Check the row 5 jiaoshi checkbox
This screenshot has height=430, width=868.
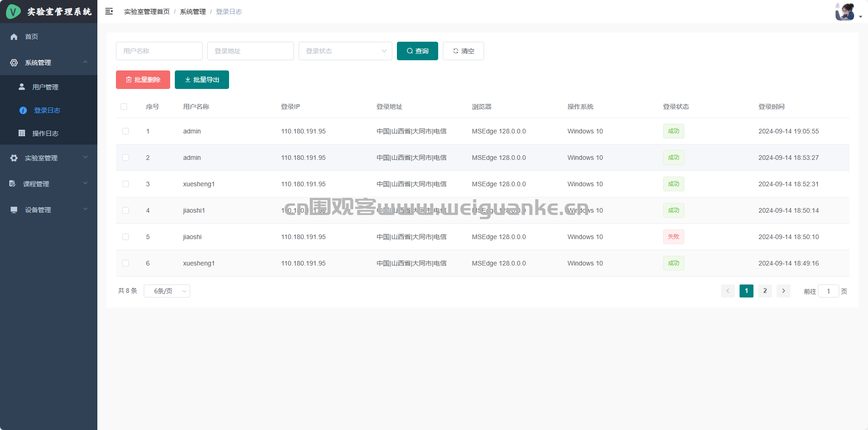[126, 237]
